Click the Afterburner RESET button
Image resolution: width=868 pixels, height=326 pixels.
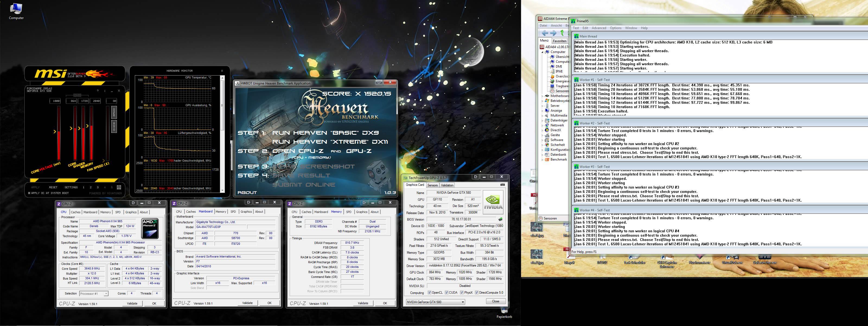[53, 187]
